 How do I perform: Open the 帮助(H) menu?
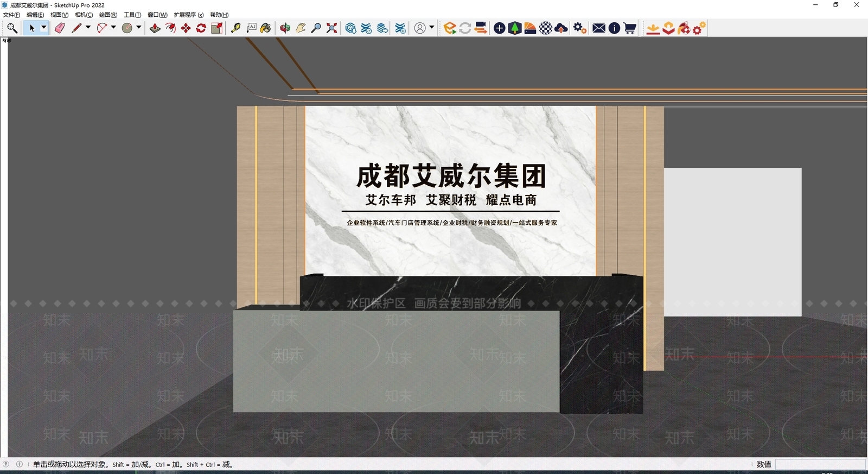219,15
